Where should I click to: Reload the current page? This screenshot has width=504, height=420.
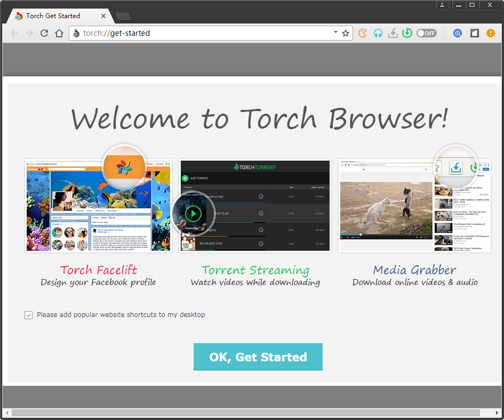point(44,33)
